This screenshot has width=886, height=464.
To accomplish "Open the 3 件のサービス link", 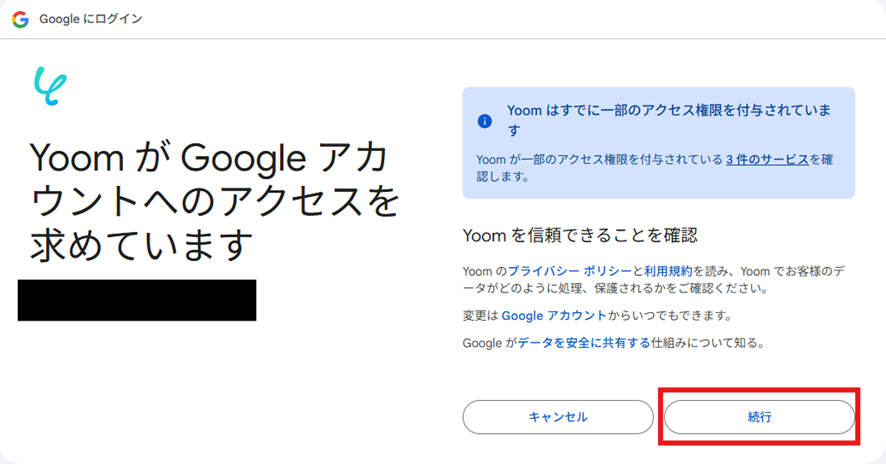I will pos(767,159).
